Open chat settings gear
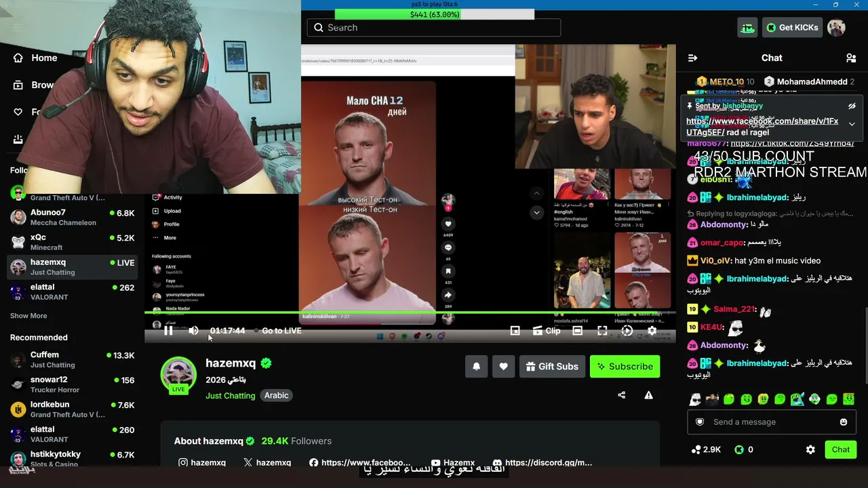Viewport: 868px width, 488px height. coord(810,449)
